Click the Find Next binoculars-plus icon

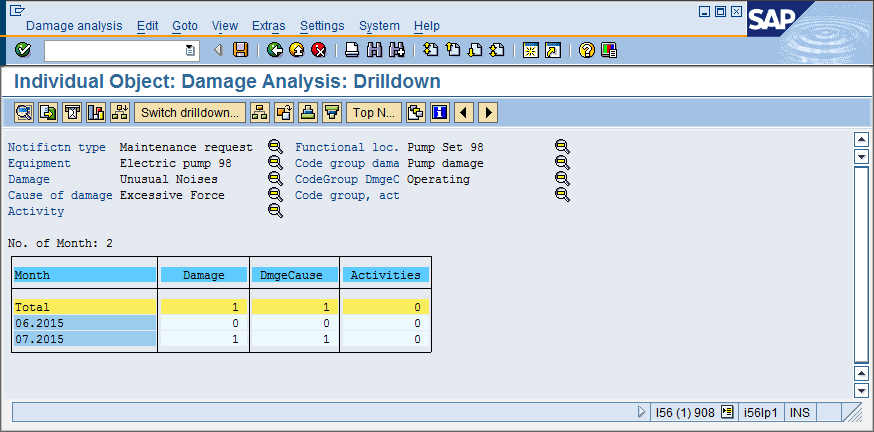(396, 50)
